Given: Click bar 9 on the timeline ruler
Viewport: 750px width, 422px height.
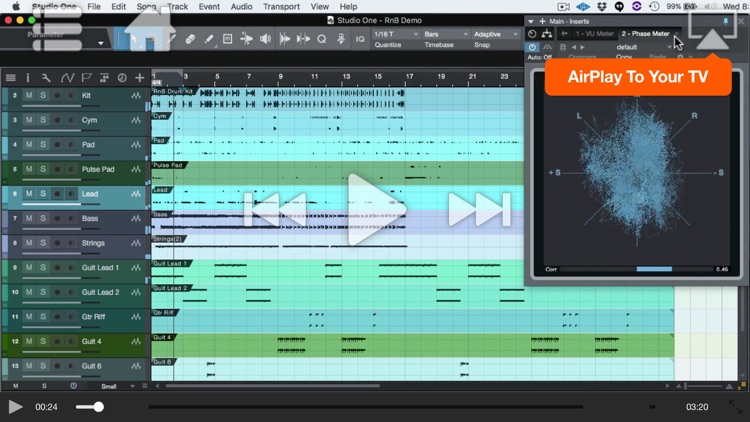Looking at the screenshot, I should click(280, 77).
